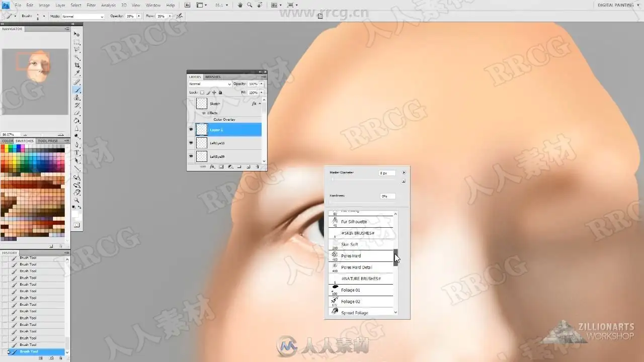Select the Type tool
Screen dimensions: 644x362
(77, 153)
